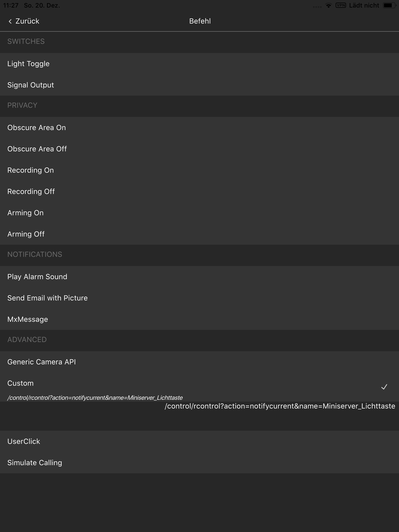
Task: Edit the custom command URL field
Action: (280, 406)
